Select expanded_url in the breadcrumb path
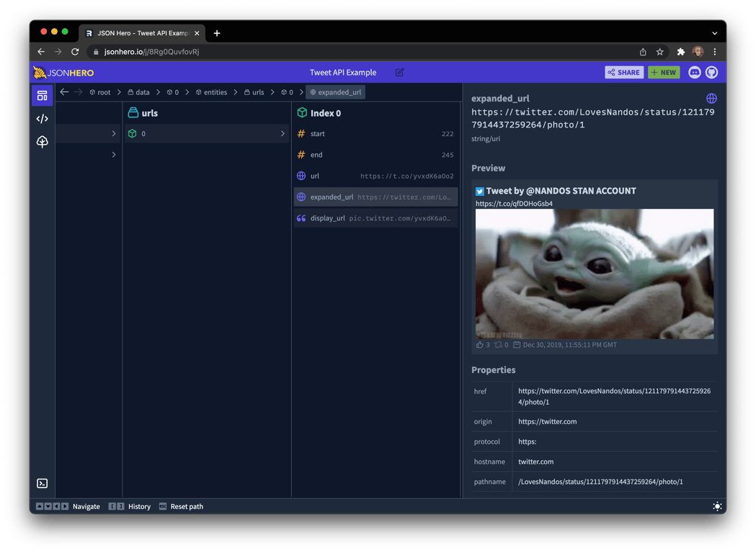Image resolution: width=756 pixels, height=553 pixels. point(336,92)
